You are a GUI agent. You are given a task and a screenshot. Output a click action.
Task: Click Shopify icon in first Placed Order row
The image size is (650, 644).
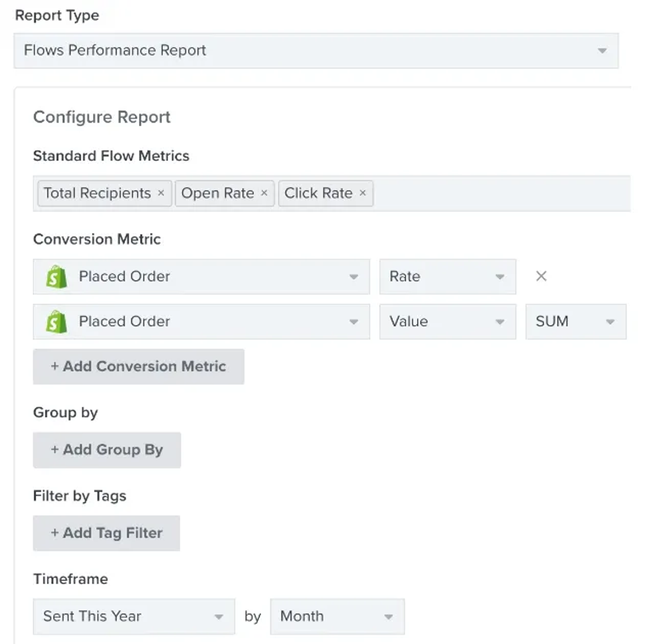tap(56, 277)
